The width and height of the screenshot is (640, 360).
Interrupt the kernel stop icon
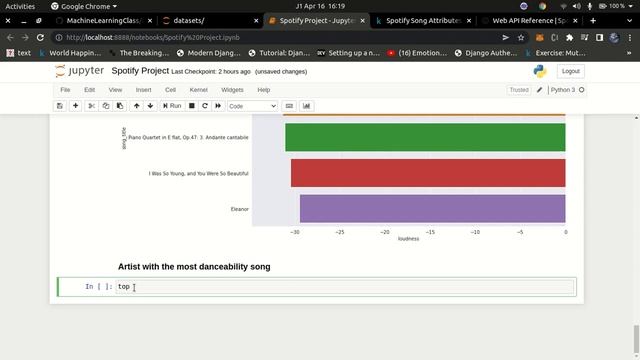tap(191, 106)
